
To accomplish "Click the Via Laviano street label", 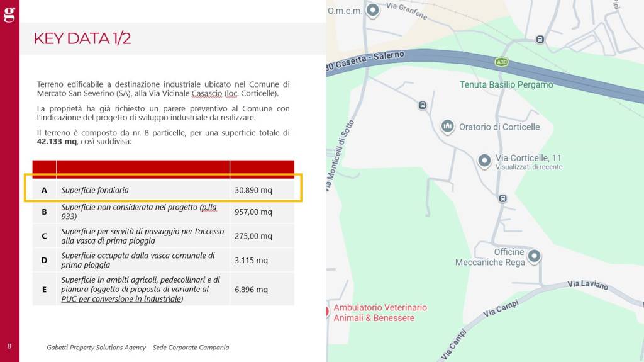I will tap(587, 285).
